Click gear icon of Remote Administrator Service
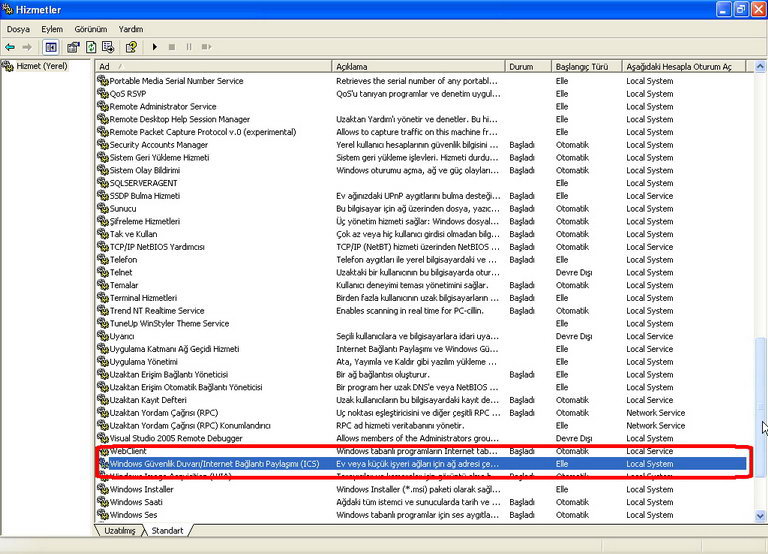The height and width of the screenshot is (554, 768). click(103, 106)
